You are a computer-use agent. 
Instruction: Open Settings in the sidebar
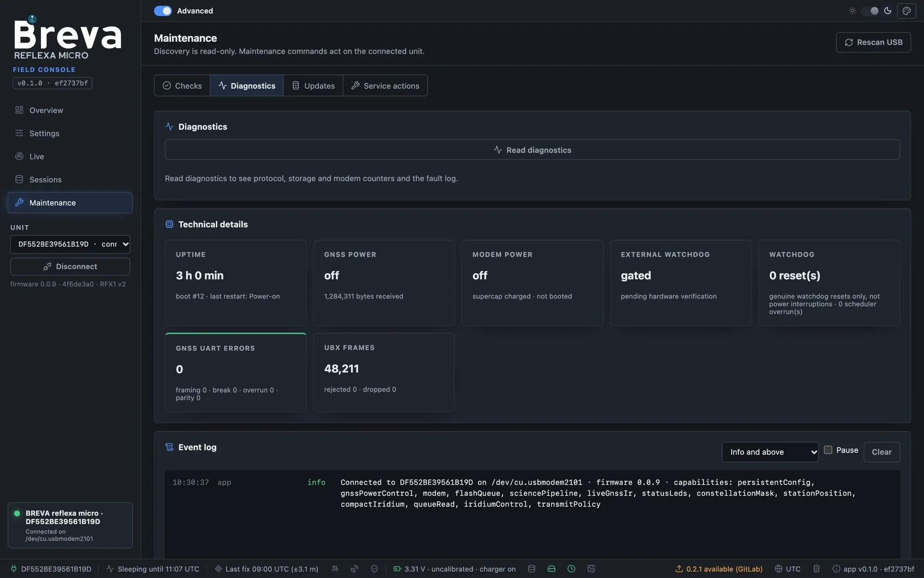tap(70, 133)
